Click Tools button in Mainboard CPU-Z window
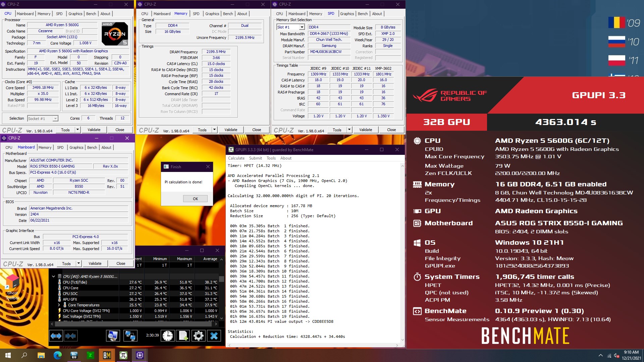The width and height of the screenshot is (644, 362). [x=66, y=263]
